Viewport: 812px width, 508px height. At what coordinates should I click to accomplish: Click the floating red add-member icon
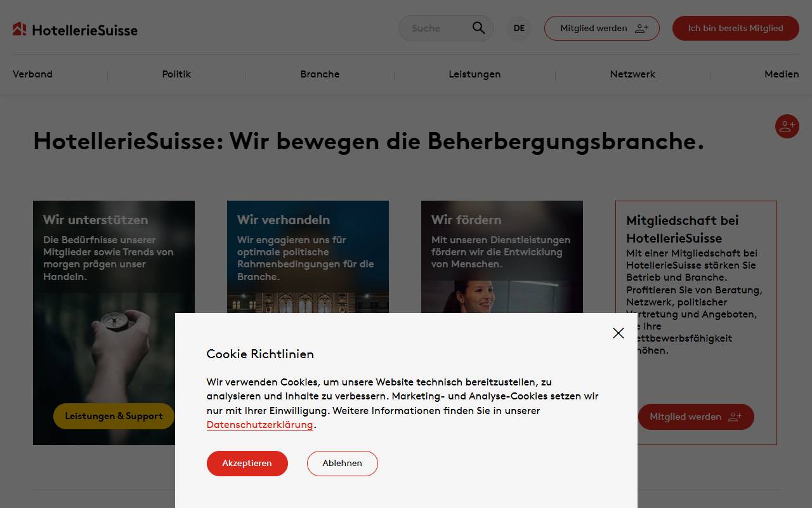coord(787,126)
